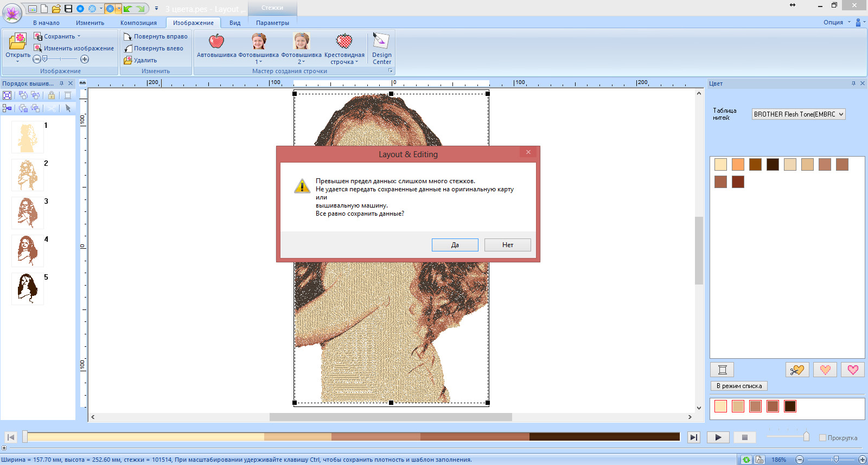Click Нет in the Layout & Editing dialog
Viewport: 868px width, 465px height.
pyautogui.click(x=508, y=245)
